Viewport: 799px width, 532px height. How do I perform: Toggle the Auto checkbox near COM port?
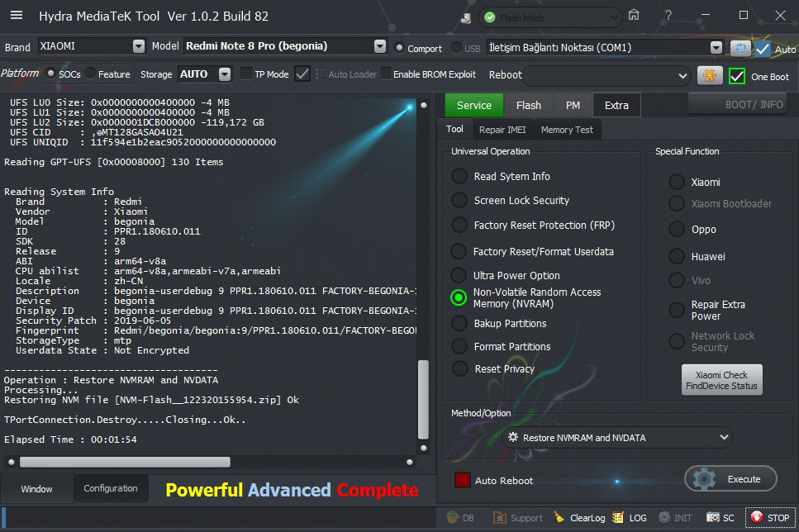click(763, 49)
